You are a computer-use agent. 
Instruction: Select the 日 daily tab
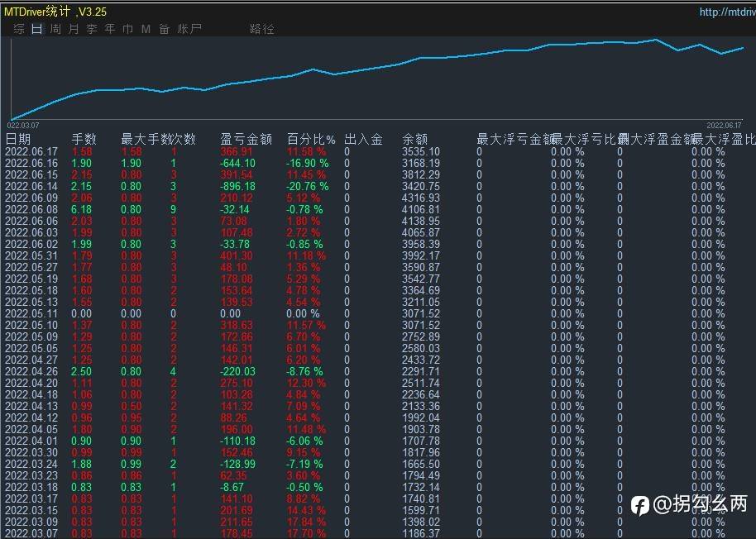37,29
